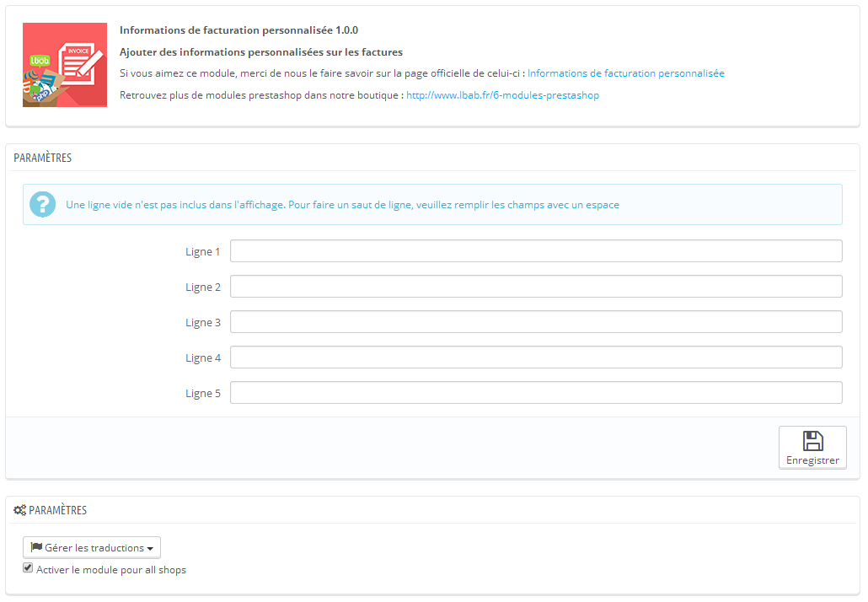Click the floppy disk save icon
868x602 pixels.
click(812, 441)
